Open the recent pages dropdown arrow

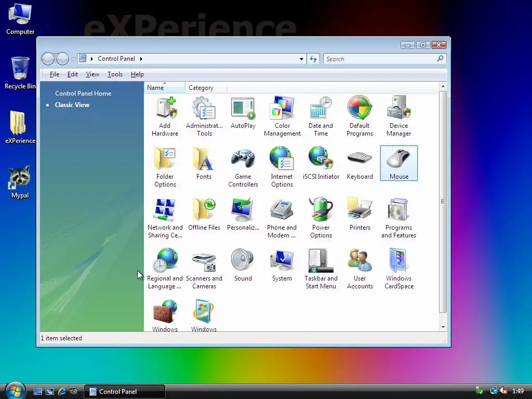coord(73,59)
